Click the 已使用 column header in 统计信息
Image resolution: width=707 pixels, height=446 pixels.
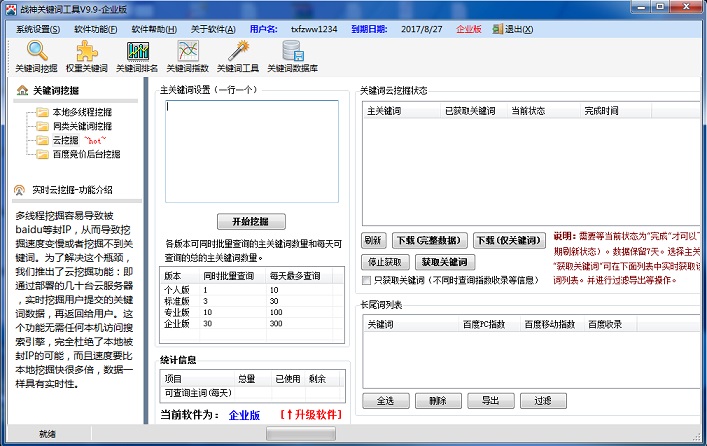pos(288,379)
